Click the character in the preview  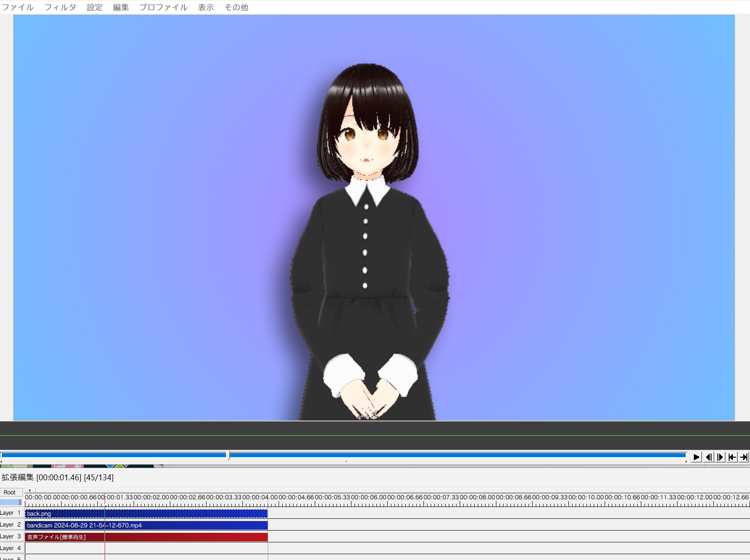(369, 242)
